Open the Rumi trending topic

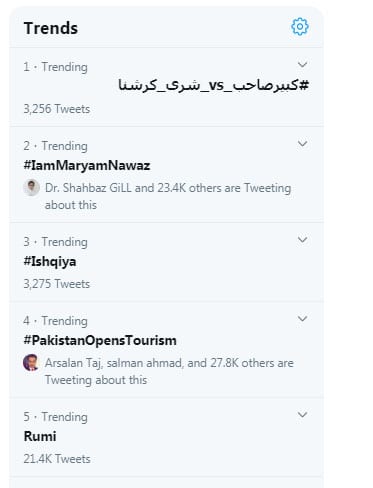tap(40, 436)
